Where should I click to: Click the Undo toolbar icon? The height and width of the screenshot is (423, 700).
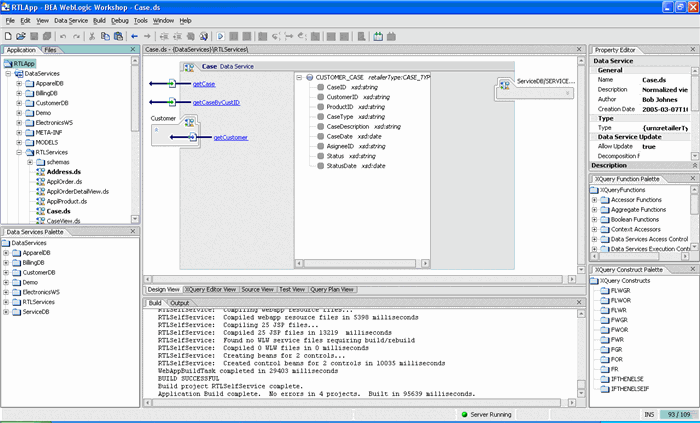pyautogui.click(x=63, y=36)
